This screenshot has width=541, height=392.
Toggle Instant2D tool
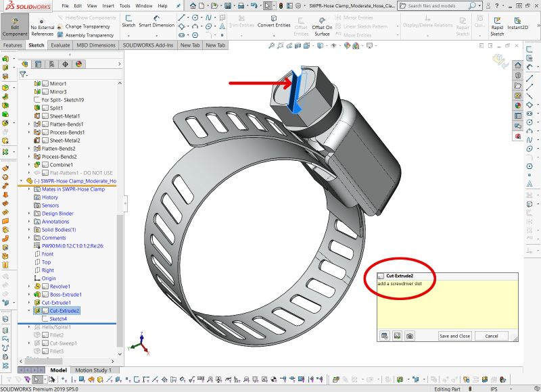(517, 23)
